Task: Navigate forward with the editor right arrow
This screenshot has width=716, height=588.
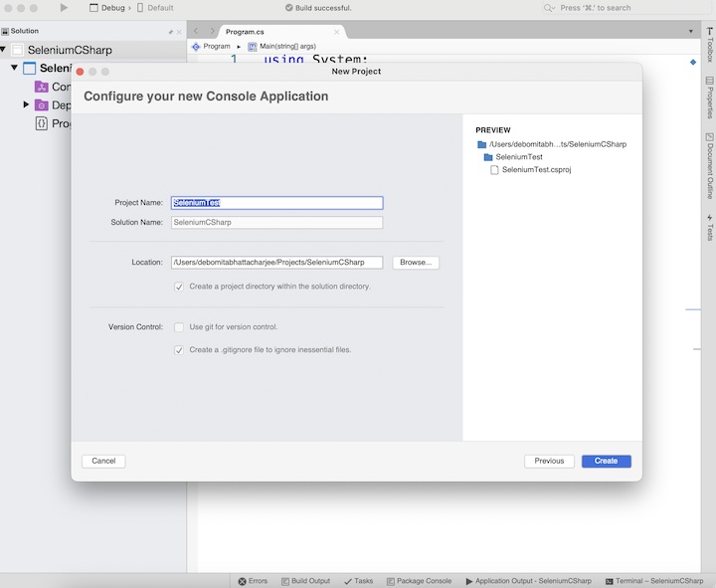Action: point(212,31)
